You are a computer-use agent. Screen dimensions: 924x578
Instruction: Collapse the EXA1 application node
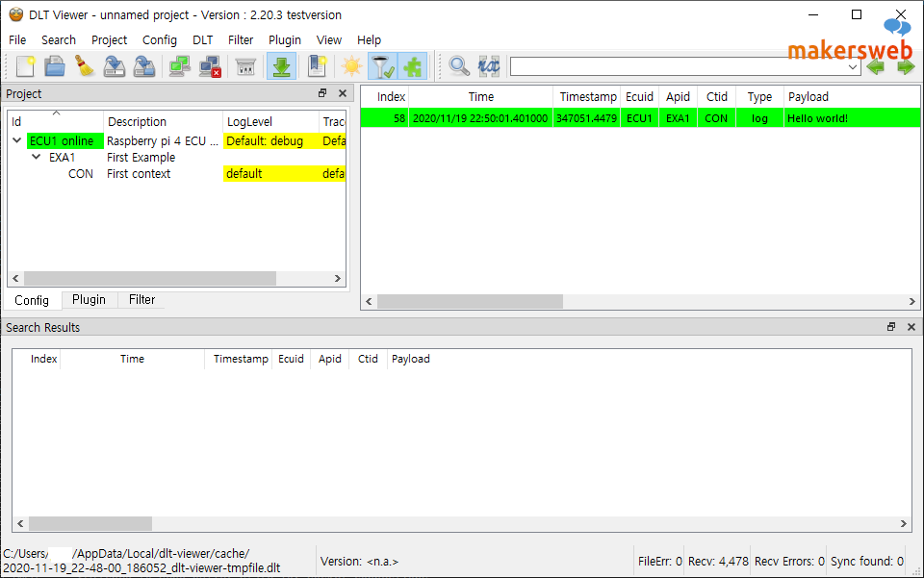35,157
